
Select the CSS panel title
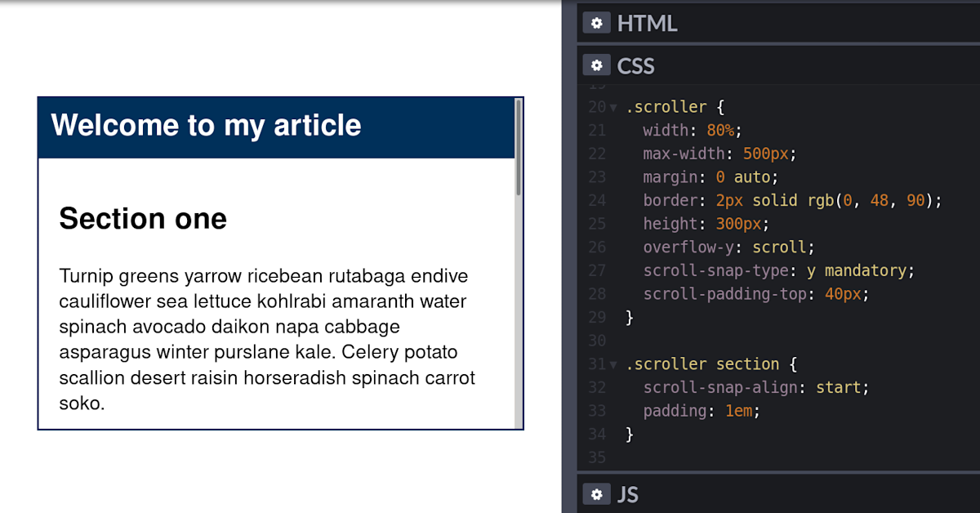click(635, 65)
